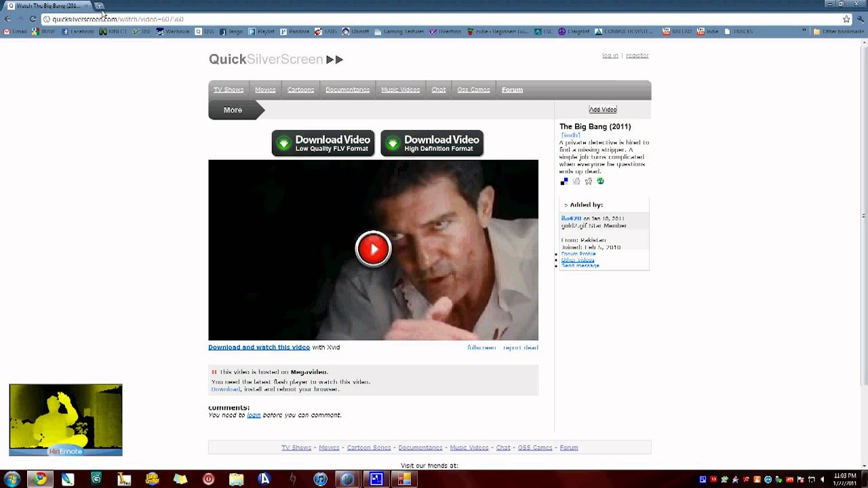The image size is (868, 488).
Task: Play the video with the red play button
Action: 373,249
